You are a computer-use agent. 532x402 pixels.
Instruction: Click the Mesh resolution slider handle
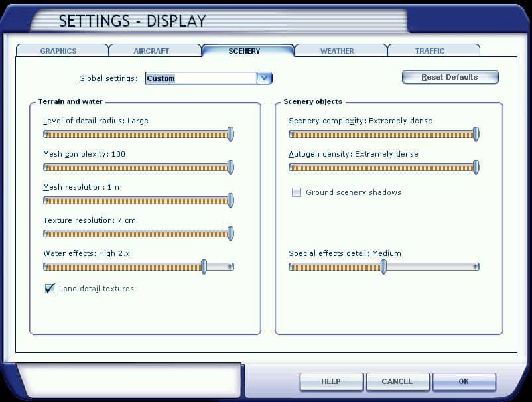[230, 200]
